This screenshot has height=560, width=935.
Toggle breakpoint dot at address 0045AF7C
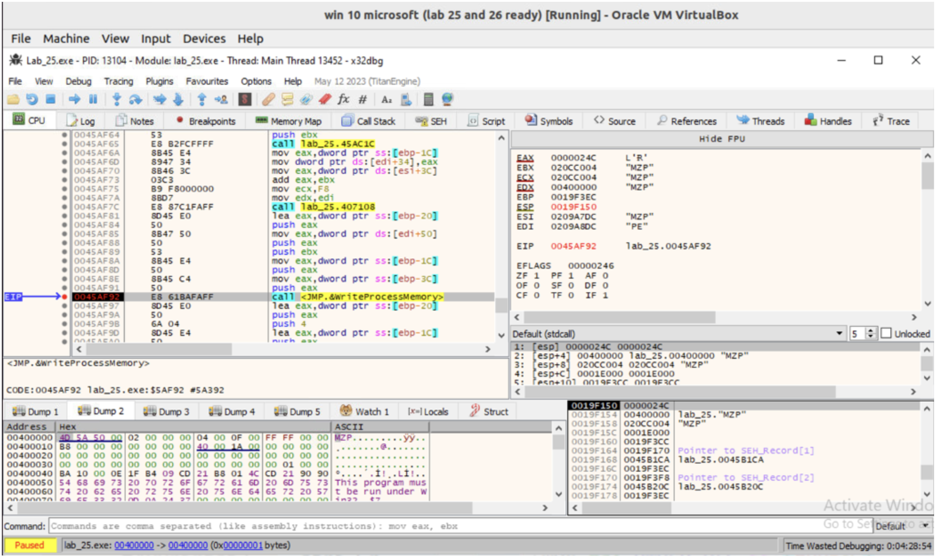tap(65, 207)
